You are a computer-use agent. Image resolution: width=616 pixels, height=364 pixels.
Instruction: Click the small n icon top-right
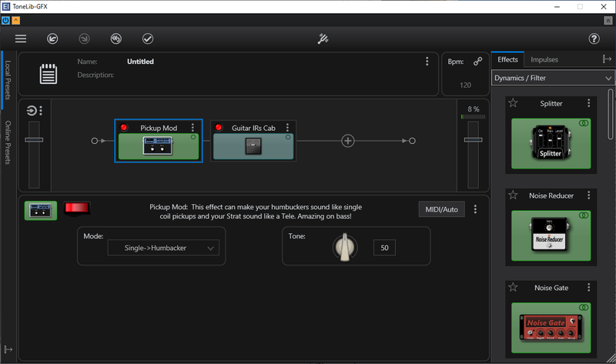pos(608,21)
